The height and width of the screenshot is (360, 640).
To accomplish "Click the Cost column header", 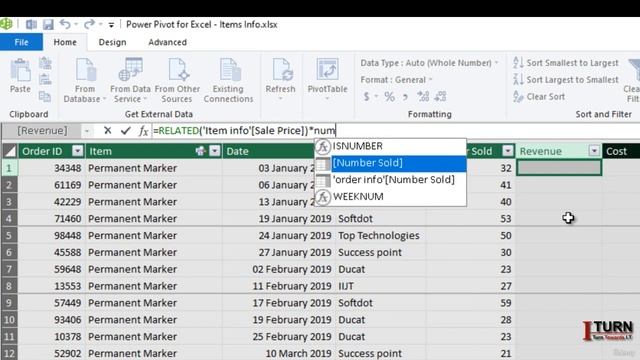I will pyautogui.click(x=621, y=151).
